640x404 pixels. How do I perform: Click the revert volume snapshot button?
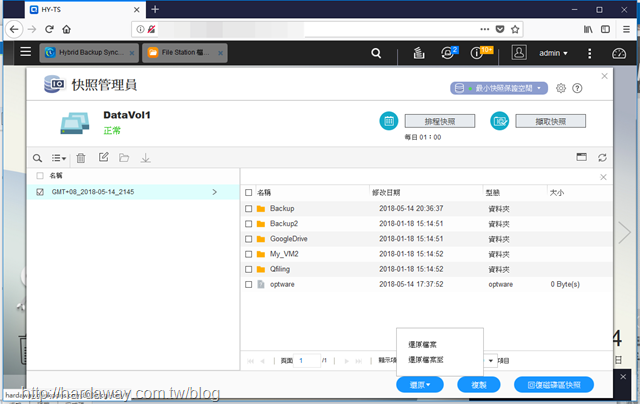554,384
